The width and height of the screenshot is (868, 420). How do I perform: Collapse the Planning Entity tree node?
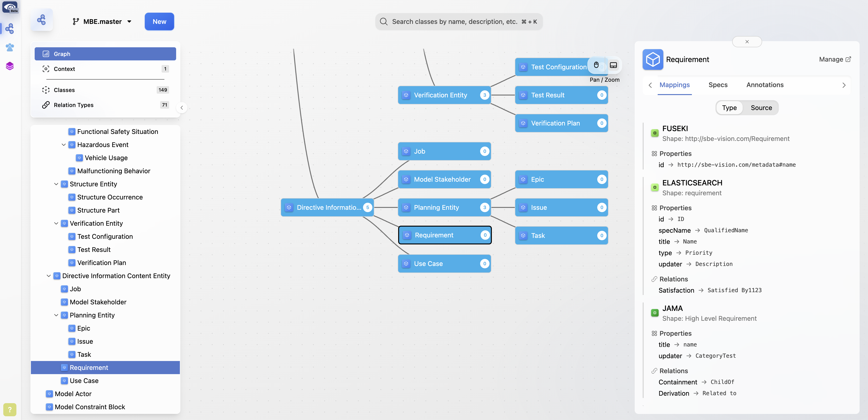tap(56, 315)
